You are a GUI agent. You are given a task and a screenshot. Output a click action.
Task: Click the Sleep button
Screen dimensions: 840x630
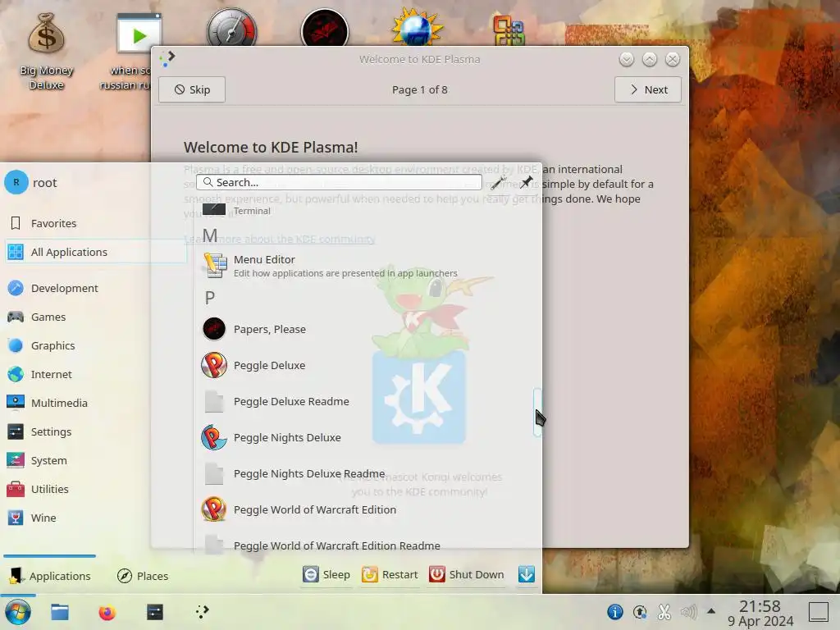tap(326, 575)
